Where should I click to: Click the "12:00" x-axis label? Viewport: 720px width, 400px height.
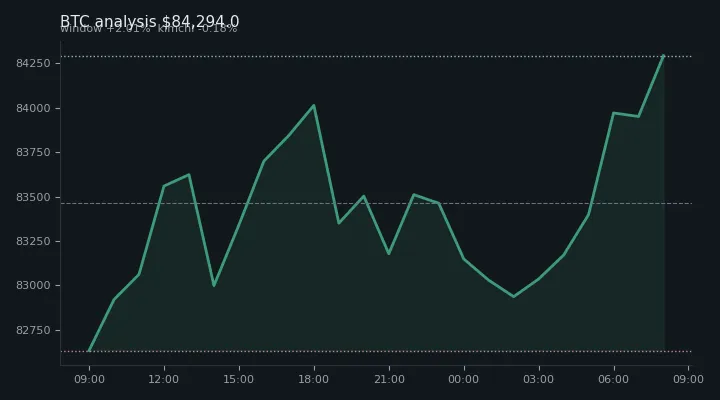coord(164,379)
